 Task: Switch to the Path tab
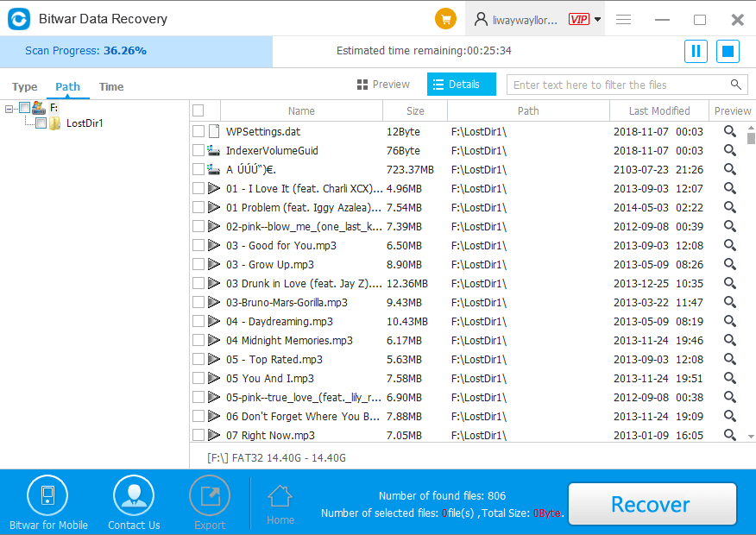point(67,87)
